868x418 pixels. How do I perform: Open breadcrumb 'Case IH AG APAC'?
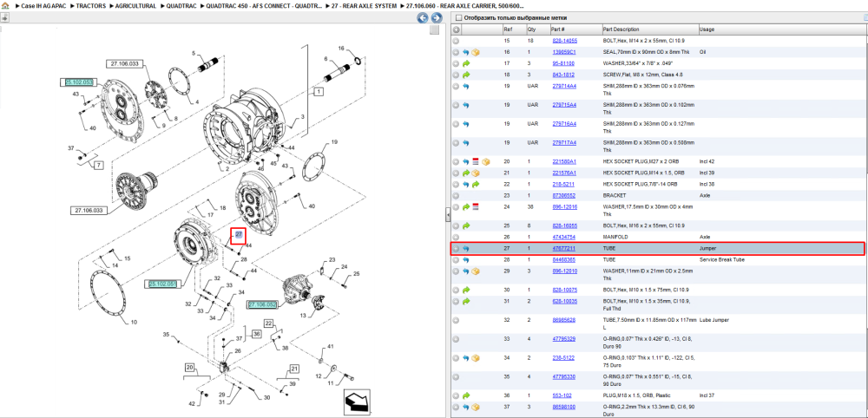coord(43,5)
